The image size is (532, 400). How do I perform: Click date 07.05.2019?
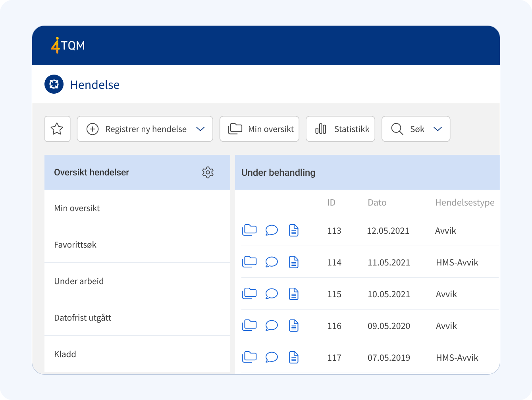click(x=389, y=358)
